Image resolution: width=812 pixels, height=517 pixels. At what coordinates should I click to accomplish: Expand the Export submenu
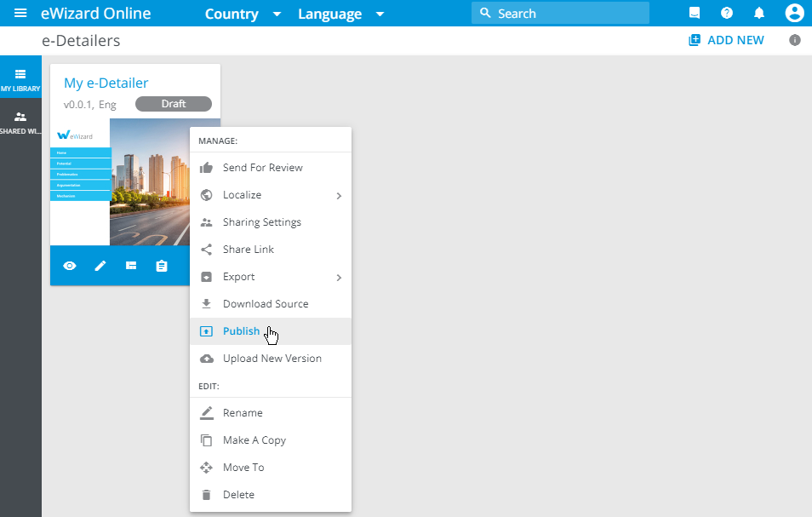(270, 277)
